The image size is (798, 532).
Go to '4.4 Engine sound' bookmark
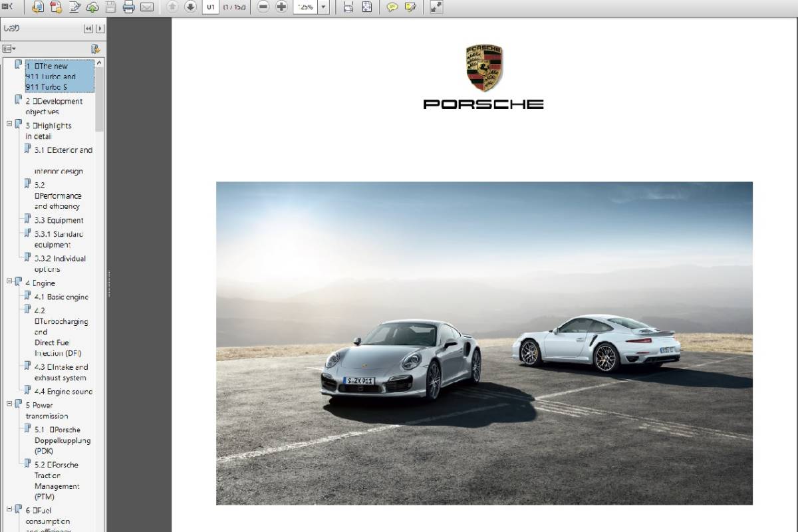63,392
